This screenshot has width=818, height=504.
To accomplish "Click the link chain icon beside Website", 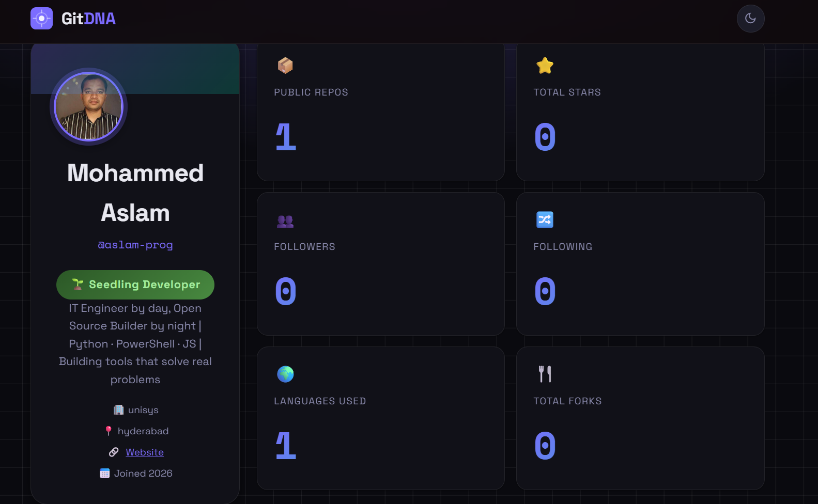I will click(x=114, y=452).
